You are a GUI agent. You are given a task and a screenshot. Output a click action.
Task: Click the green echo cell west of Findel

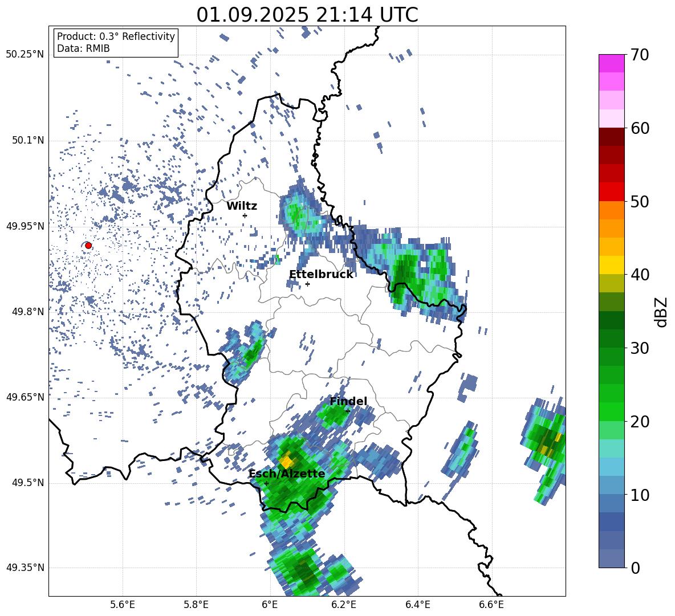[333, 415]
